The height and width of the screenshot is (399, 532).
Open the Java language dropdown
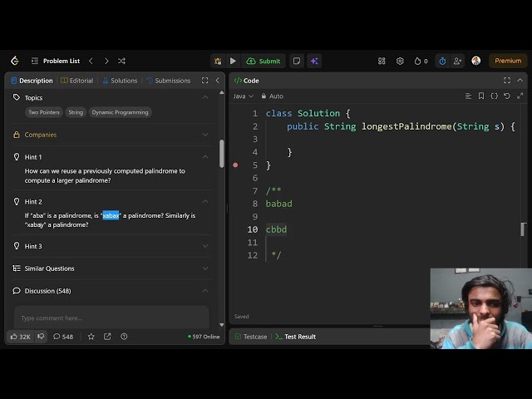pos(244,96)
